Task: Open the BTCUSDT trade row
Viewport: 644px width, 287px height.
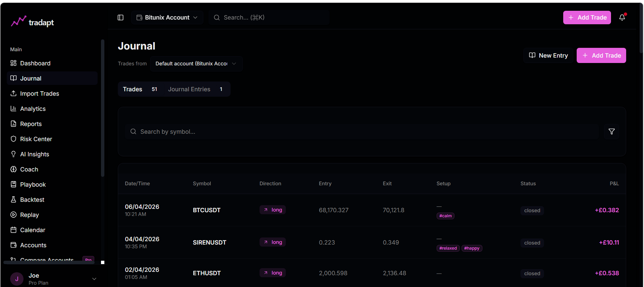Action: pos(372,210)
